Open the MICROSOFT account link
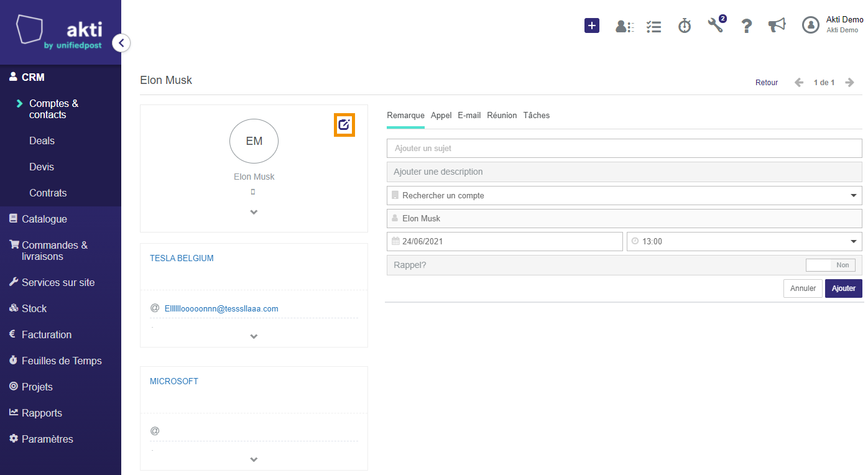868x475 pixels. coord(174,381)
